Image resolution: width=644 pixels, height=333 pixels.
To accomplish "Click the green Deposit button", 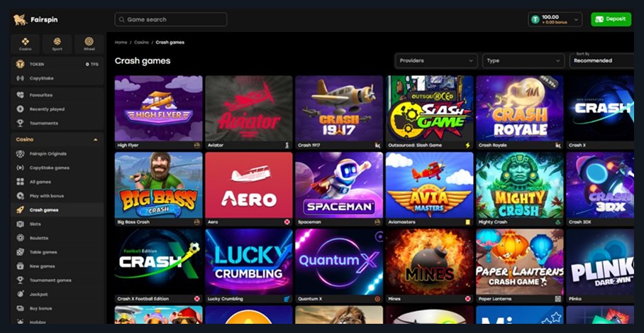I will 611,19.
